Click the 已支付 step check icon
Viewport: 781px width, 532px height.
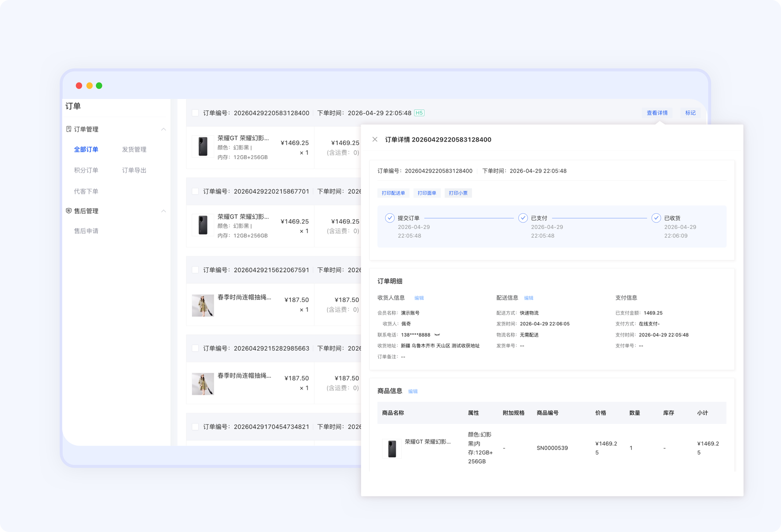[523, 218]
